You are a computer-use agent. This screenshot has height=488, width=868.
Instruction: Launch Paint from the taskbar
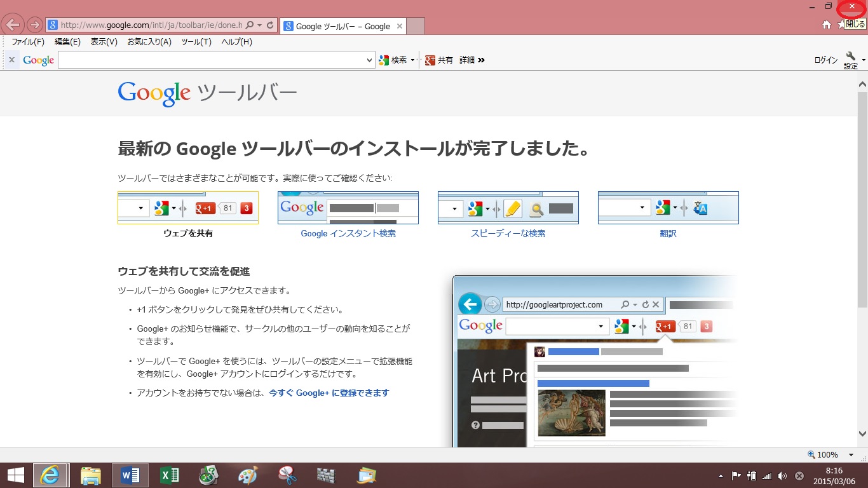point(248,475)
